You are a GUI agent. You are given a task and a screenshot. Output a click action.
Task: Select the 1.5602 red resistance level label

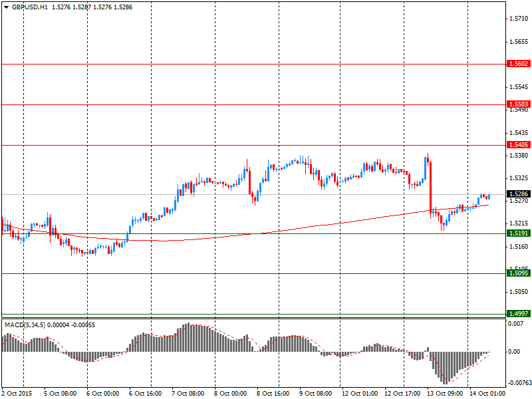click(x=519, y=64)
